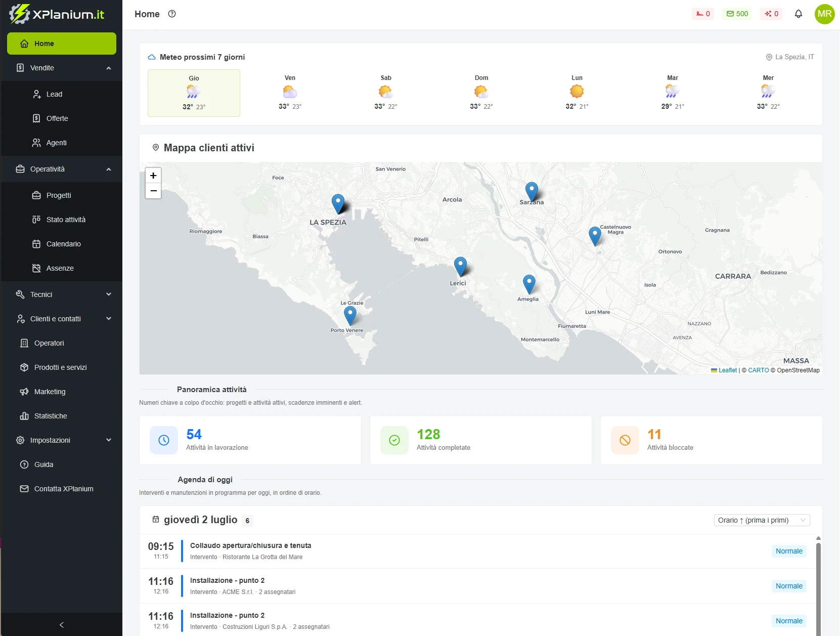Zoom in on the map
The width and height of the screenshot is (840, 636).
pyautogui.click(x=153, y=176)
